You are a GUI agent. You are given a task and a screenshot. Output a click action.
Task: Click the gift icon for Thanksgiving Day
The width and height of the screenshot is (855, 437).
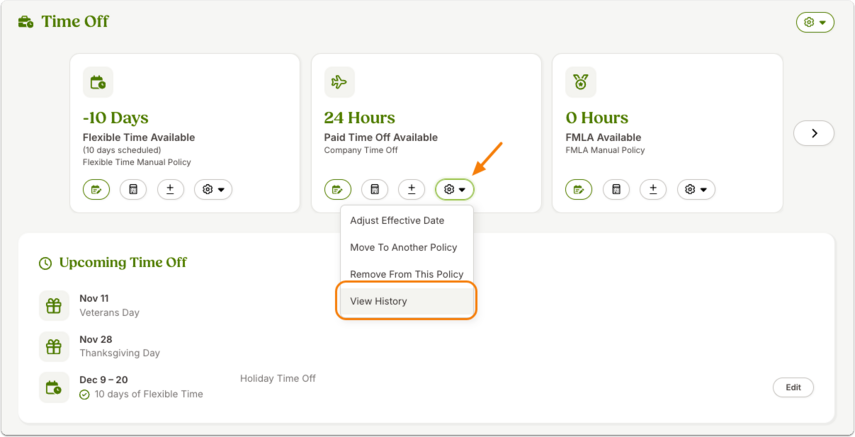tap(54, 346)
